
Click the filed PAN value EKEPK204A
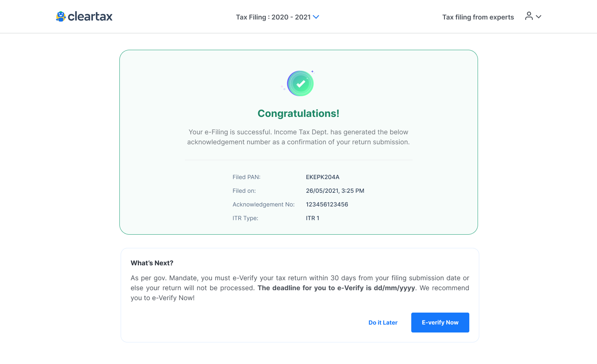coord(323,177)
